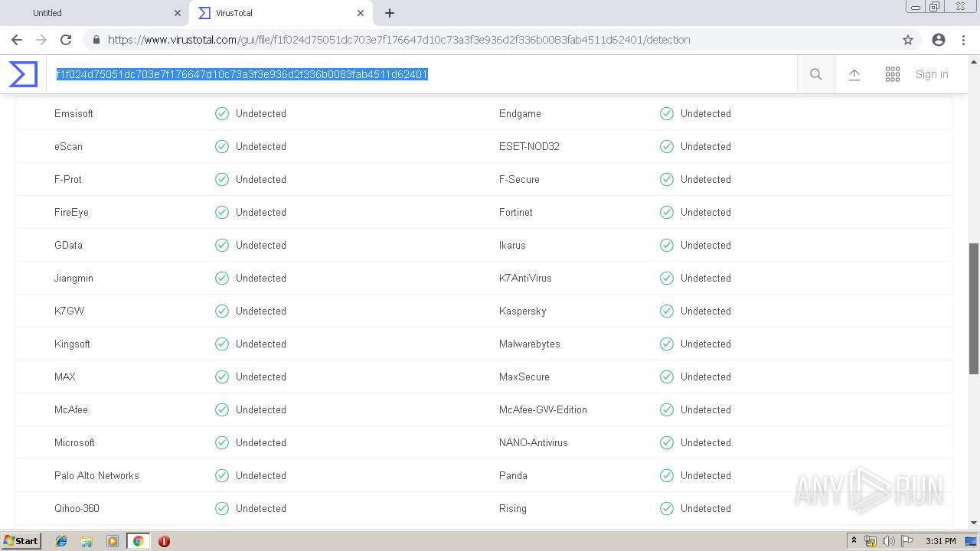Close the VirusTotal tab

pos(361,13)
